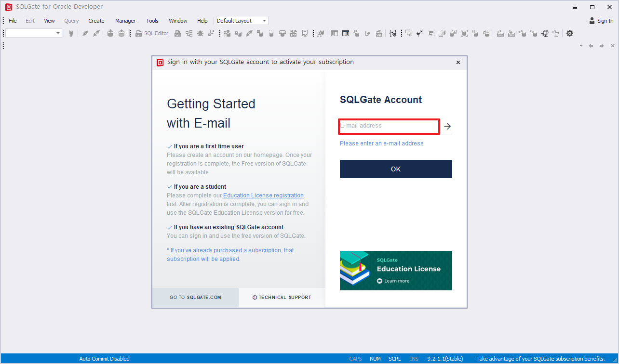Screen dimensions: 619x364
Task: Click Learn more on the Education License banner
Action: pos(393,281)
